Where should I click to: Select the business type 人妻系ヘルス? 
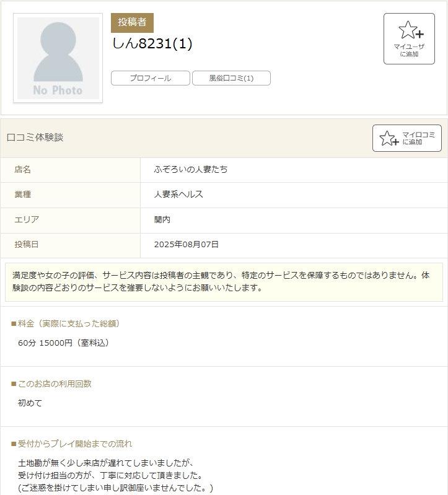(178, 194)
